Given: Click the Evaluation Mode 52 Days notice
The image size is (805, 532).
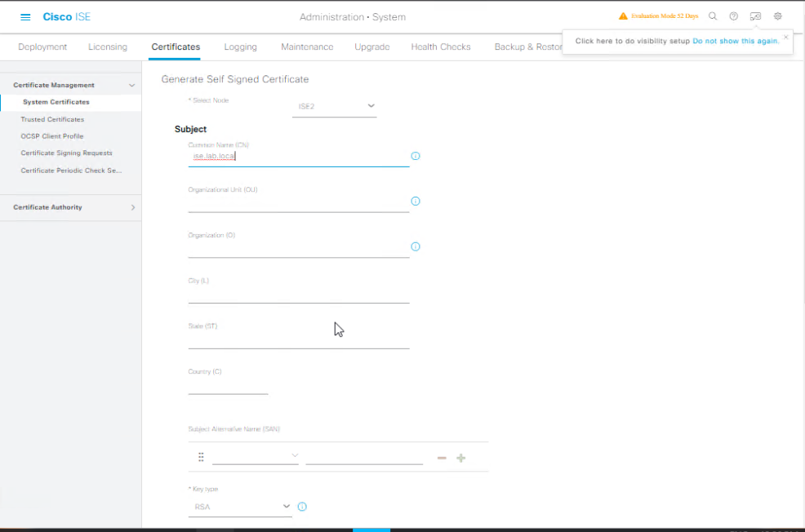Looking at the screenshot, I should tap(665, 16).
